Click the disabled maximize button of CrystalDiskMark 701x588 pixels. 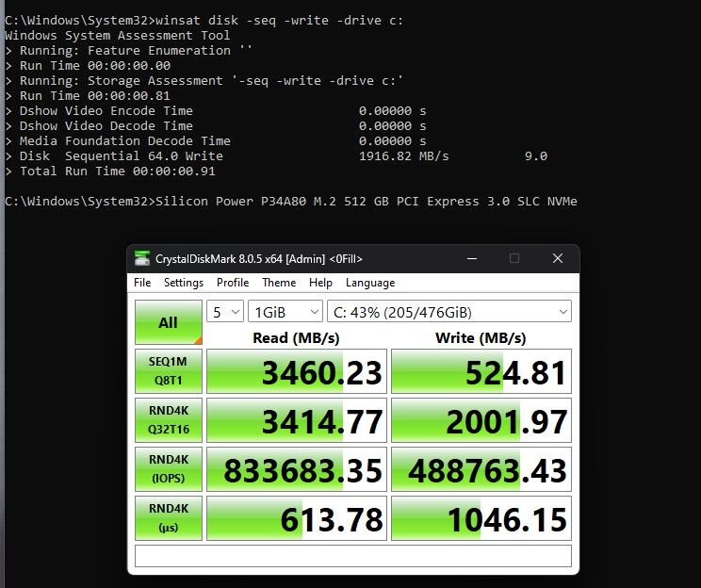tap(514, 258)
